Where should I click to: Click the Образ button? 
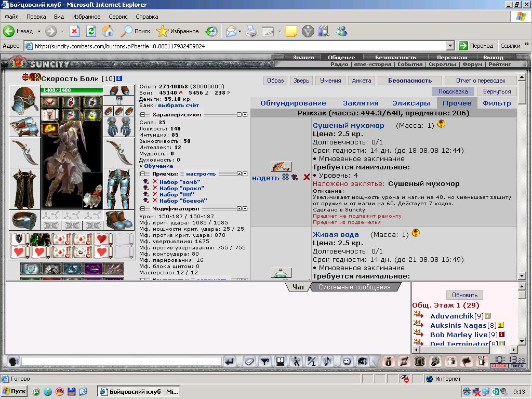point(275,81)
